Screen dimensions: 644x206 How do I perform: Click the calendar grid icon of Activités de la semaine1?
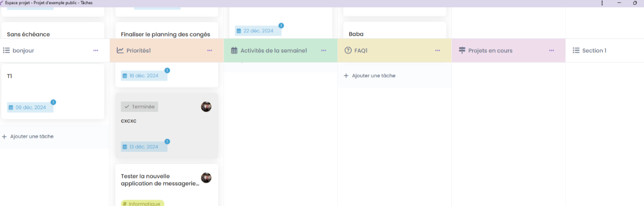click(x=234, y=51)
